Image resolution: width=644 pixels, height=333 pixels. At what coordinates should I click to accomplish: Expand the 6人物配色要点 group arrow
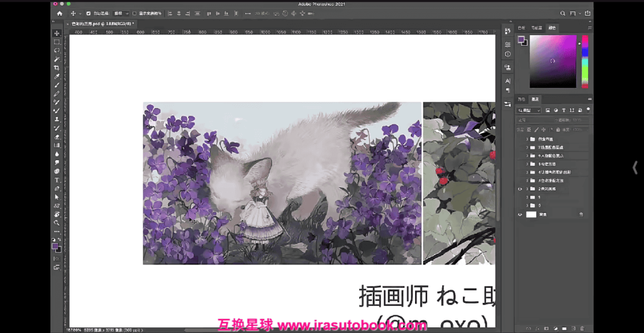point(527,156)
